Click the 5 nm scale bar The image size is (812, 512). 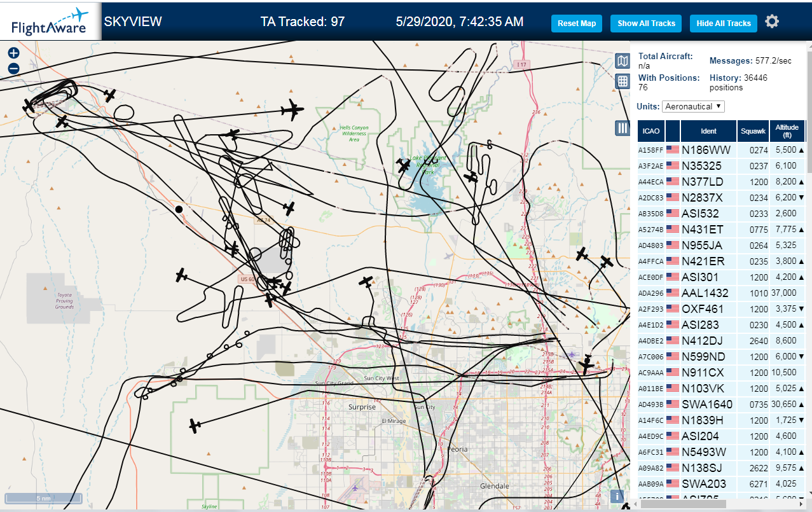click(43, 498)
